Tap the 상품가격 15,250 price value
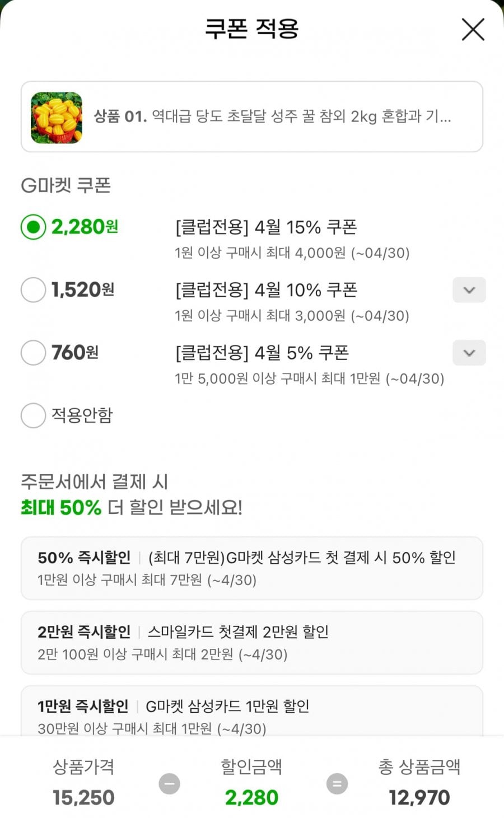This screenshot has width=504, height=818. point(83,797)
